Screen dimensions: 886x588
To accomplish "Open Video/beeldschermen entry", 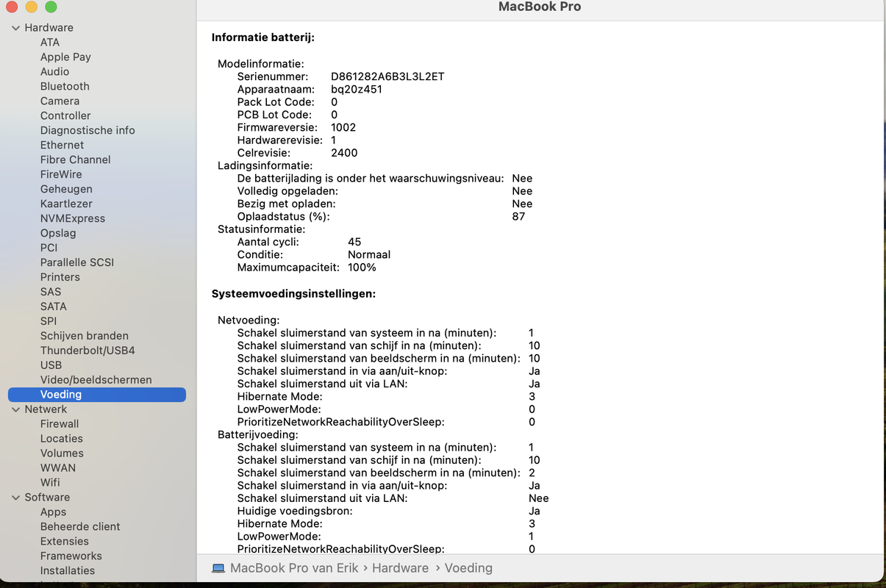I will click(x=96, y=380).
